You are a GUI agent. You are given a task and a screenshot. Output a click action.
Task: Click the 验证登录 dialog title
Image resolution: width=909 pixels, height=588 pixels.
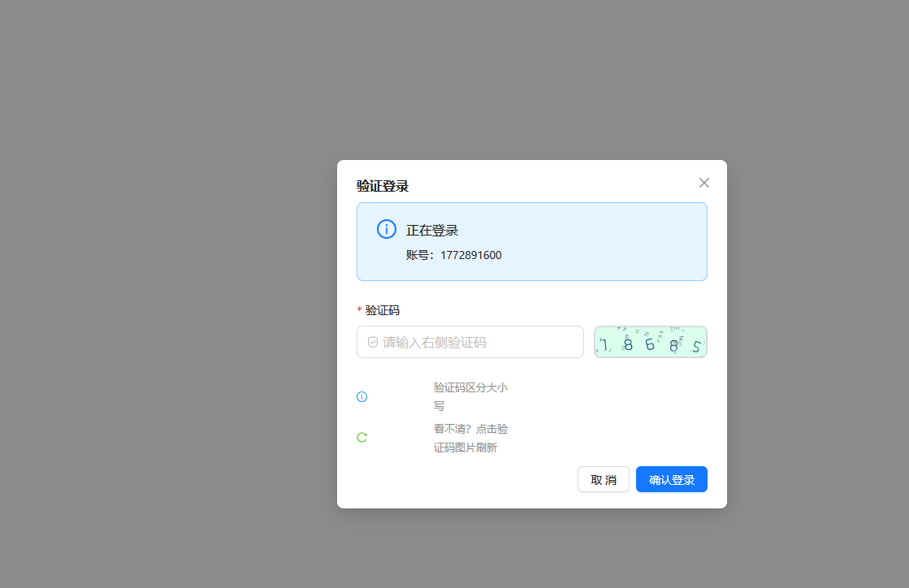point(383,186)
